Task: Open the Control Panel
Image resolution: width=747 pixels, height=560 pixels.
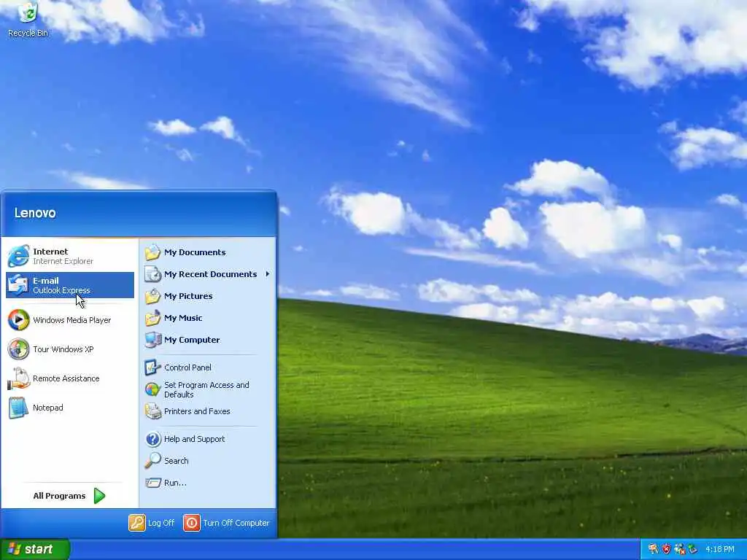Action: coord(207,367)
